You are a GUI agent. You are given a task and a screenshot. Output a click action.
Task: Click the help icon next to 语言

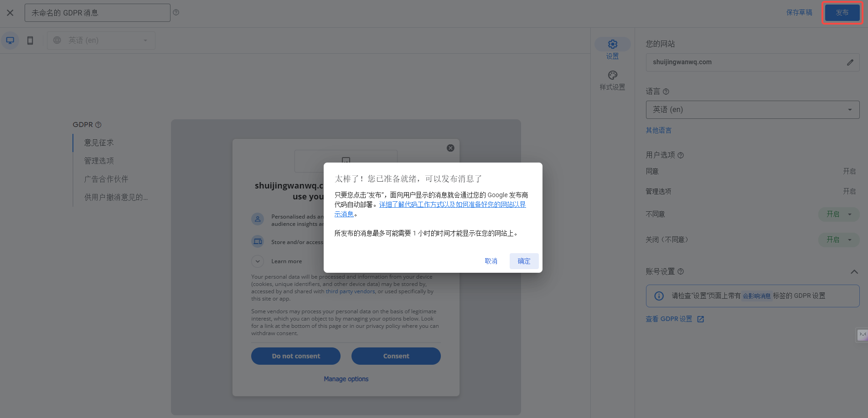[666, 92]
